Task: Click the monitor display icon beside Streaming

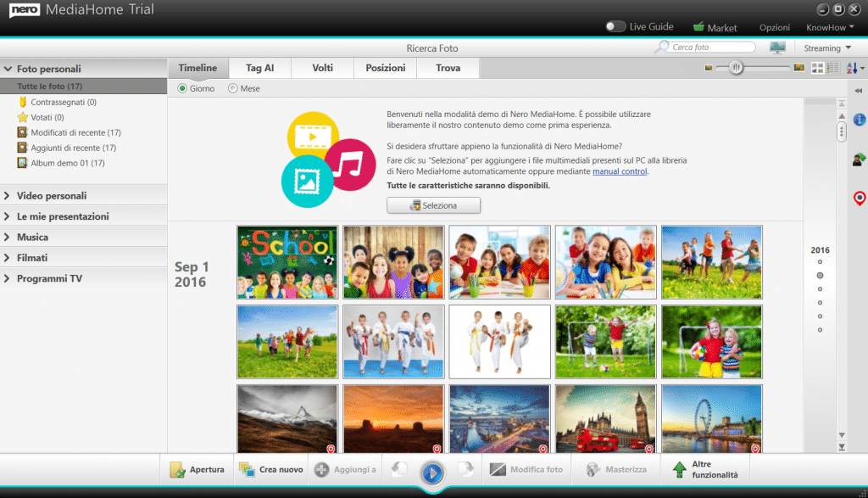Action: point(777,48)
